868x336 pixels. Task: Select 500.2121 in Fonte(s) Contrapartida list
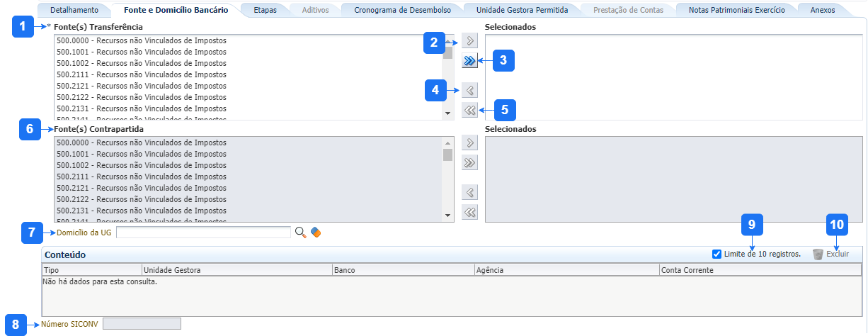[142, 188]
